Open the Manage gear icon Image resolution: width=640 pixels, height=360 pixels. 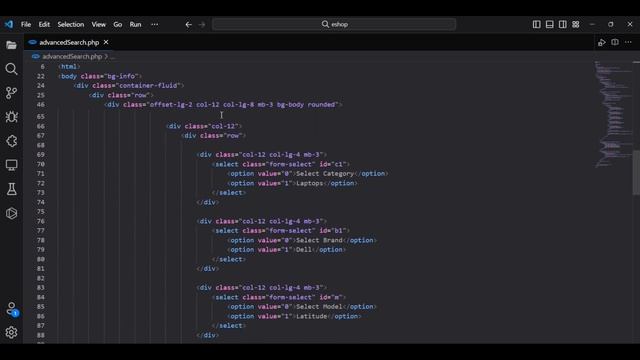(x=11, y=333)
